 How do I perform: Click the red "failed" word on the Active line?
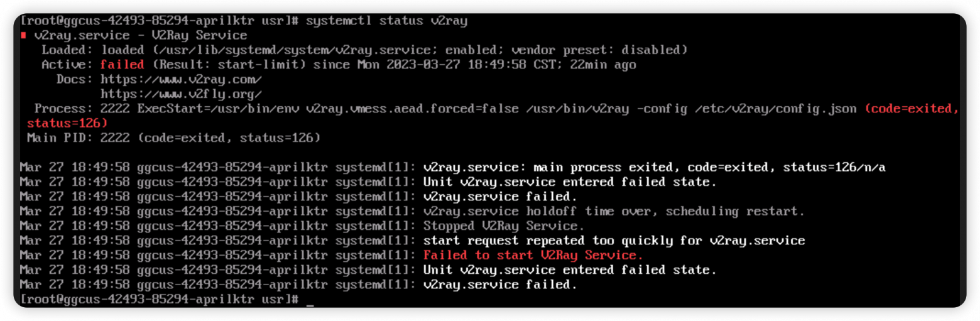(x=122, y=65)
